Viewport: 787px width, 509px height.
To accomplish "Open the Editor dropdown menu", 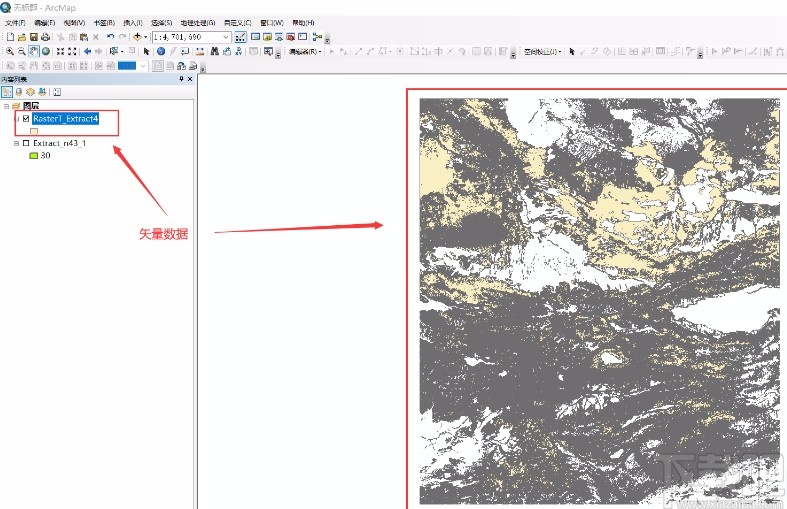I will point(305,51).
